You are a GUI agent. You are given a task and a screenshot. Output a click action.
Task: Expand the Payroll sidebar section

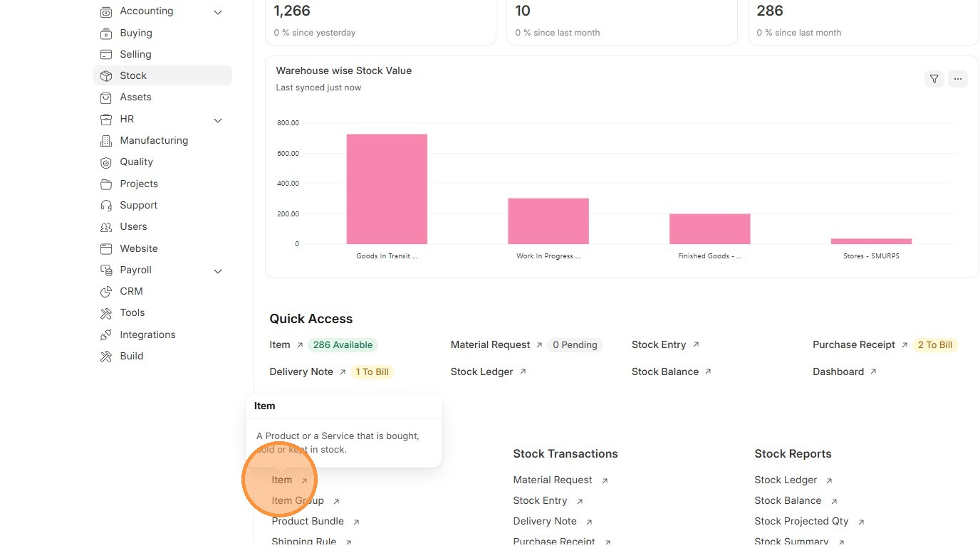(x=218, y=270)
